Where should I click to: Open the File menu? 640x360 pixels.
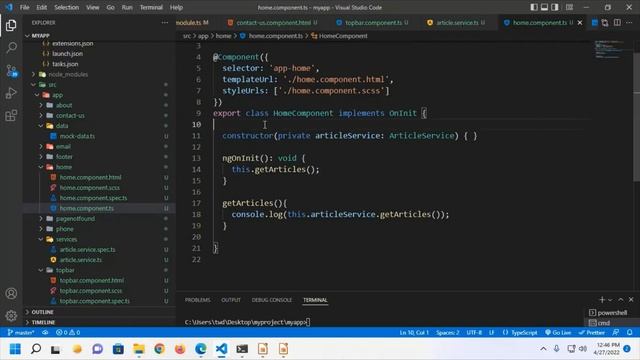24,7
